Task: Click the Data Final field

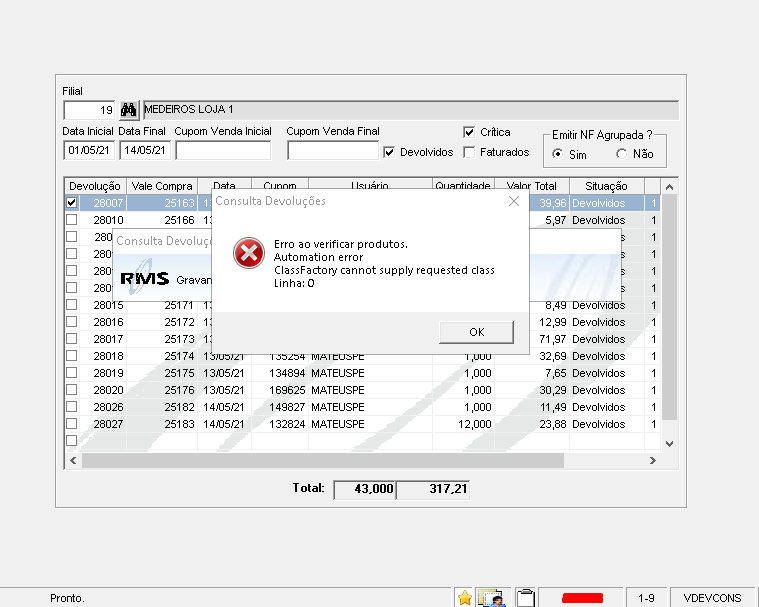Action: pyautogui.click(x=145, y=150)
